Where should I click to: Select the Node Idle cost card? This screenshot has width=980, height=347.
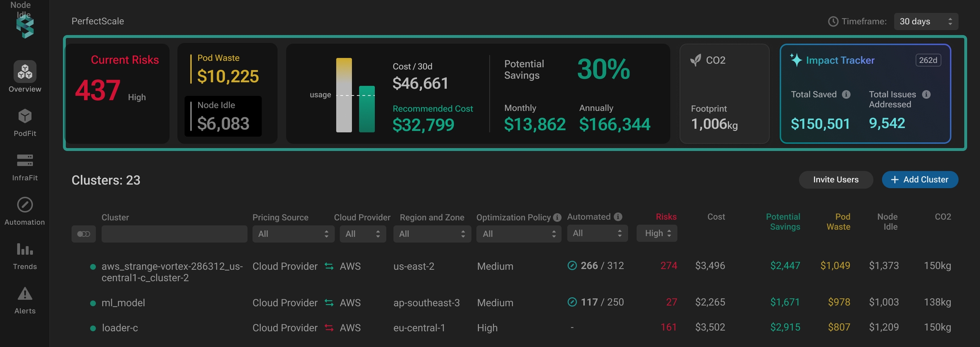pyautogui.click(x=223, y=116)
